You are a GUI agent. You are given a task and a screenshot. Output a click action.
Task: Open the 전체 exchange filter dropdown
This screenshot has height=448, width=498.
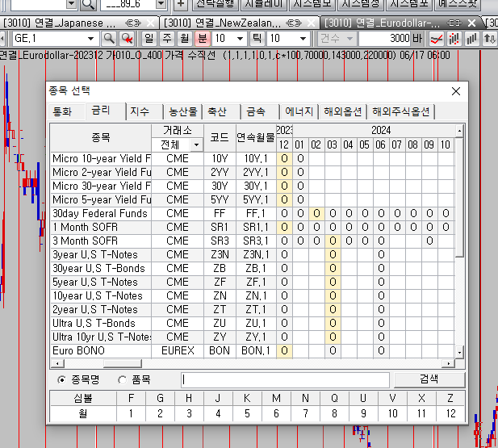coord(195,144)
